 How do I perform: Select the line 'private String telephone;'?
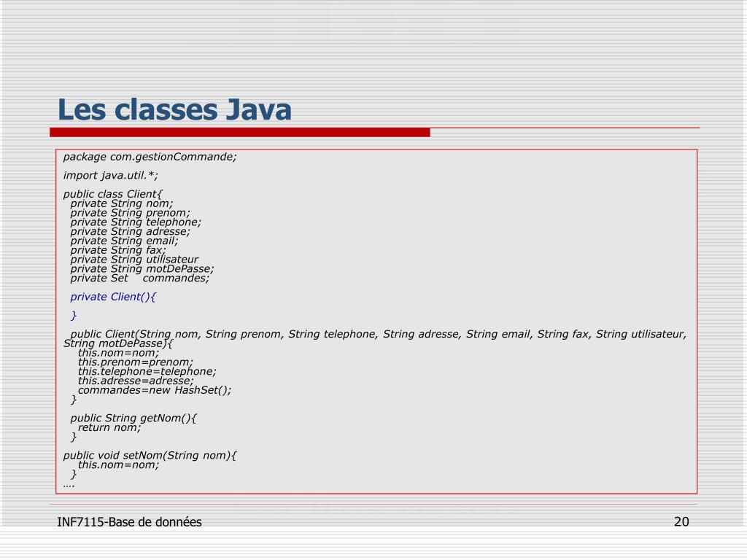click(x=136, y=222)
